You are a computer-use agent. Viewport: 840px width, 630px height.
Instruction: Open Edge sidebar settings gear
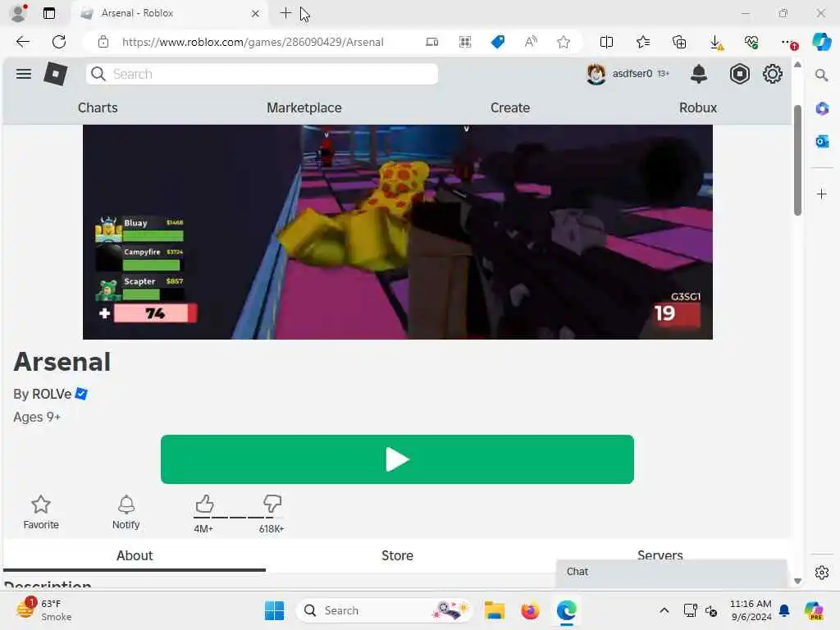pos(822,573)
